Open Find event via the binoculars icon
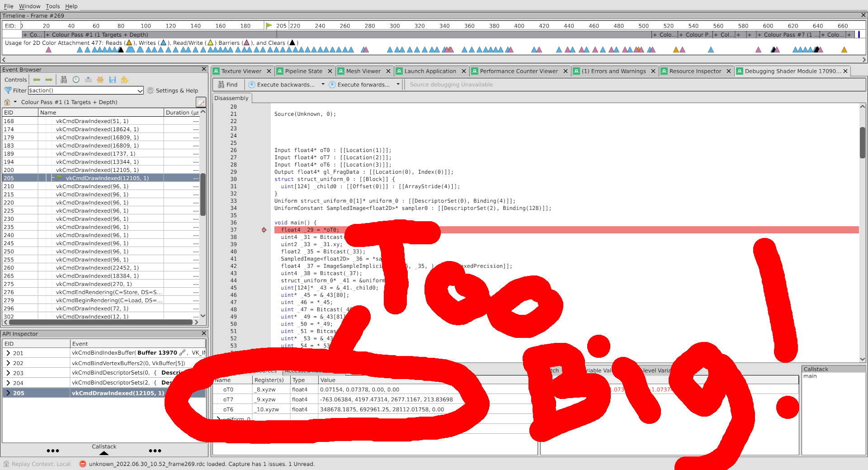The image size is (868, 470). [x=64, y=80]
